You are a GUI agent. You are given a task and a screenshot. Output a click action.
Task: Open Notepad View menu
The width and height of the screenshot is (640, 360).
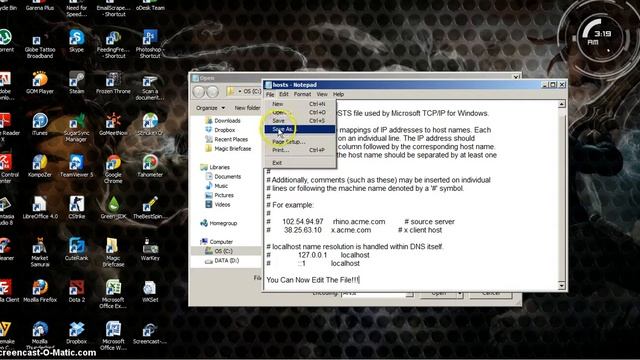click(x=322, y=94)
